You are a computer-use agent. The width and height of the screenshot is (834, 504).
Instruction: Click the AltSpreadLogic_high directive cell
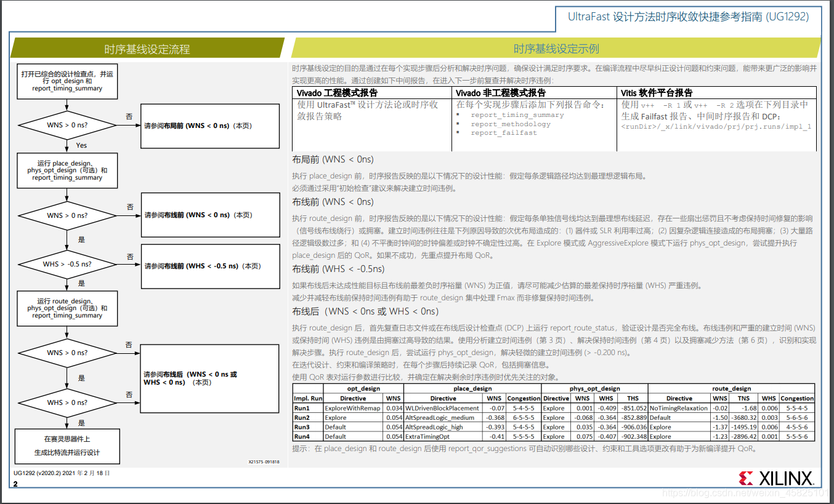click(x=443, y=426)
